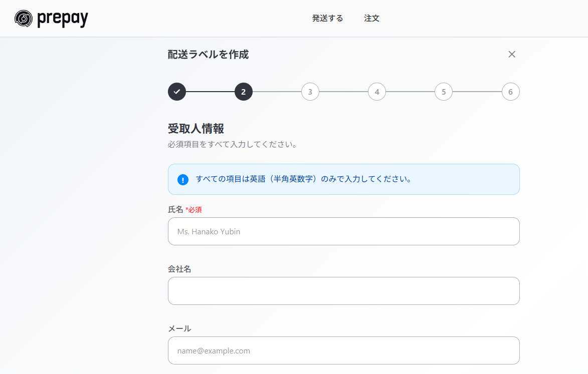Screen dimensions: 588x374
Task: Jump to step 5 in the progress indicator
Action: (444, 92)
